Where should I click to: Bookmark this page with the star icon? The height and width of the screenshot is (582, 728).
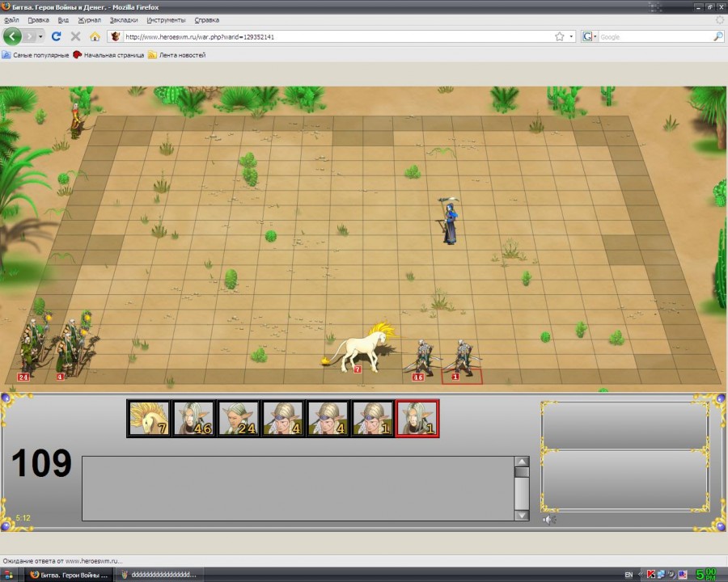(x=560, y=36)
